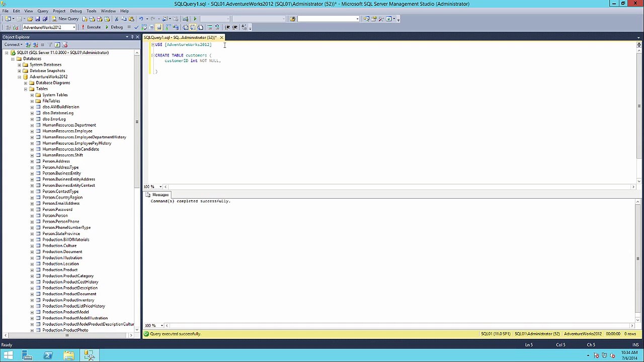Click Increase Indent icon
Screen dimensions: 644x362
234,27
